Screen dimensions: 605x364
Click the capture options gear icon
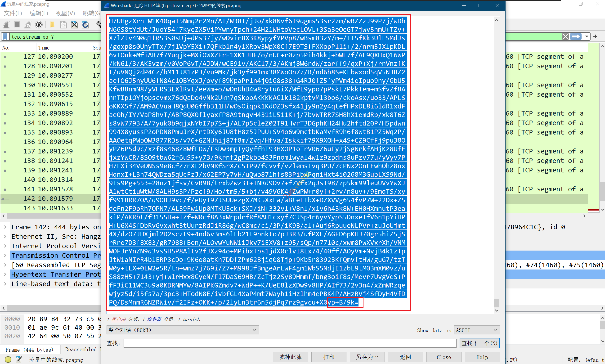39,25
